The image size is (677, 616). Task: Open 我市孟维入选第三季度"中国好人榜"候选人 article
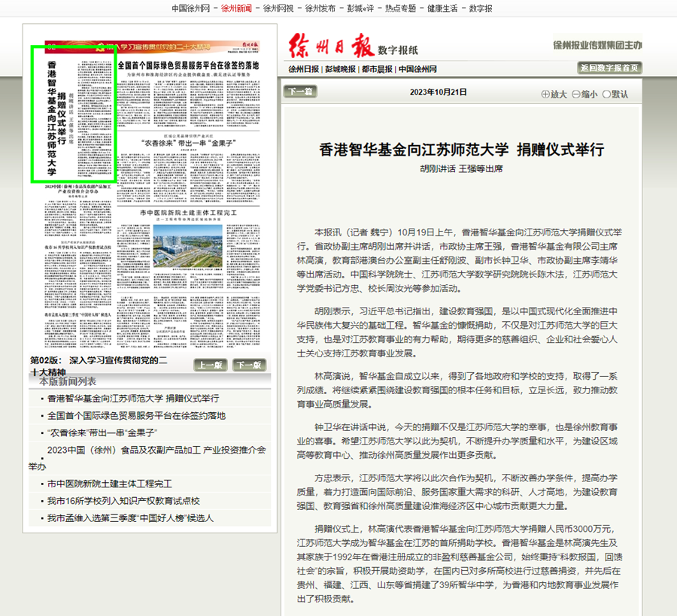(x=130, y=517)
